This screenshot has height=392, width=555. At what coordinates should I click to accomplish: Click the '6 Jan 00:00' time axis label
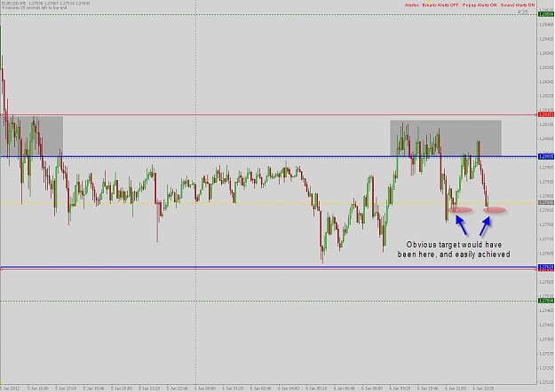pyautogui.click(x=205, y=388)
